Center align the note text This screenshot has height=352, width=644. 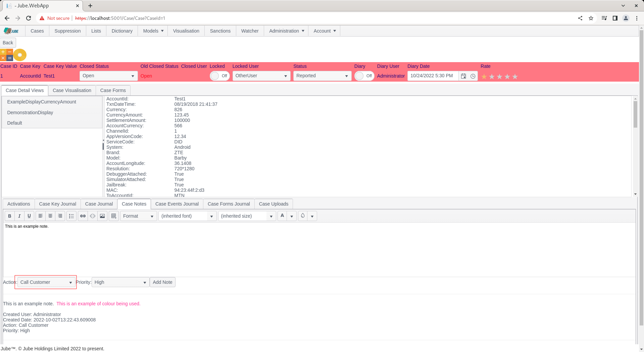(50, 216)
